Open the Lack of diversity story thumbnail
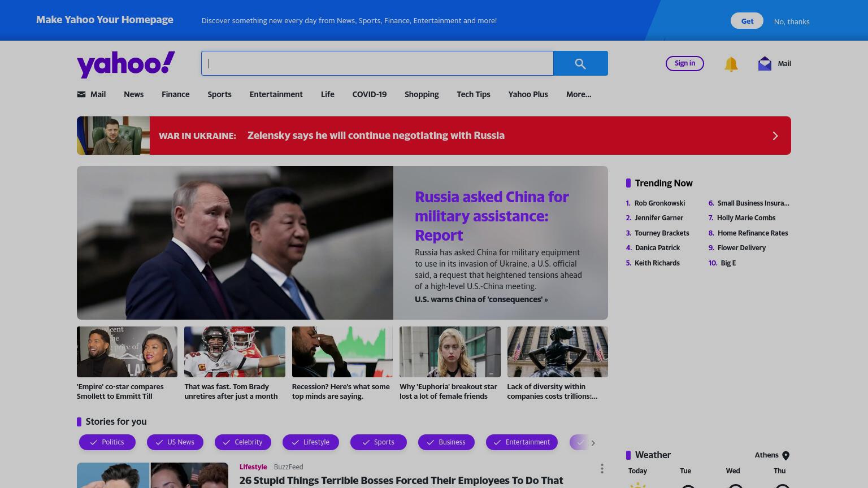This screenshot has height=488, width=868. (x=558, y=352)
